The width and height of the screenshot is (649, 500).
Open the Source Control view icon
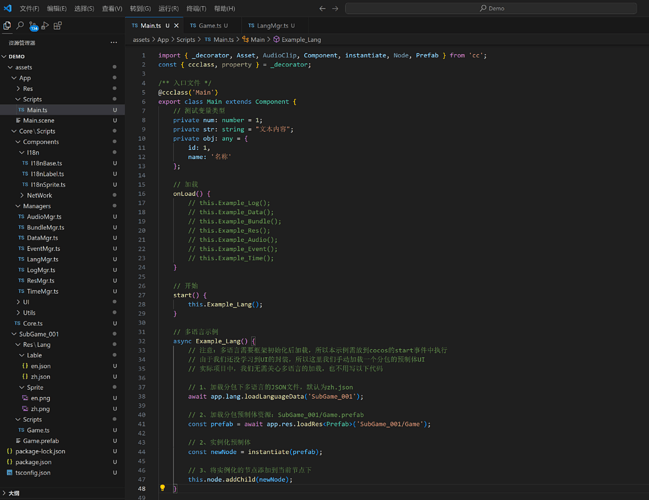[x=32, y=26]
